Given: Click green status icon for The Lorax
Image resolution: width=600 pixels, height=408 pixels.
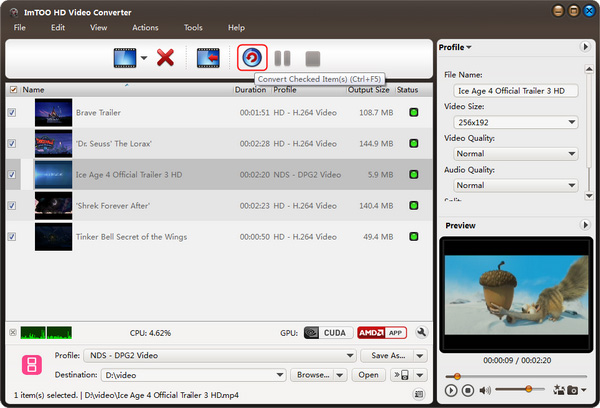Looking at the screenshot, I should tap(414, 144).
